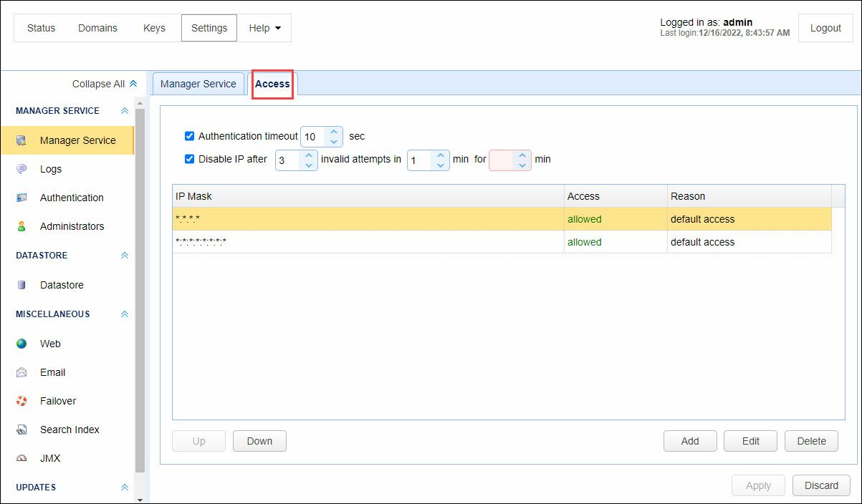862x504 pixels.
Task: Click the Edit button
Action: [x=751, y=441]
